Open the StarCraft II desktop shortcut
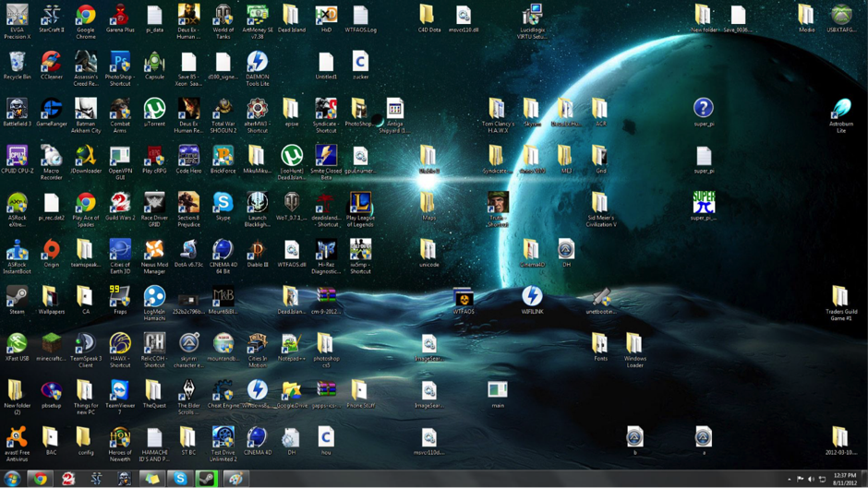This screenshot has width=868, height=488. pos(51,16)
